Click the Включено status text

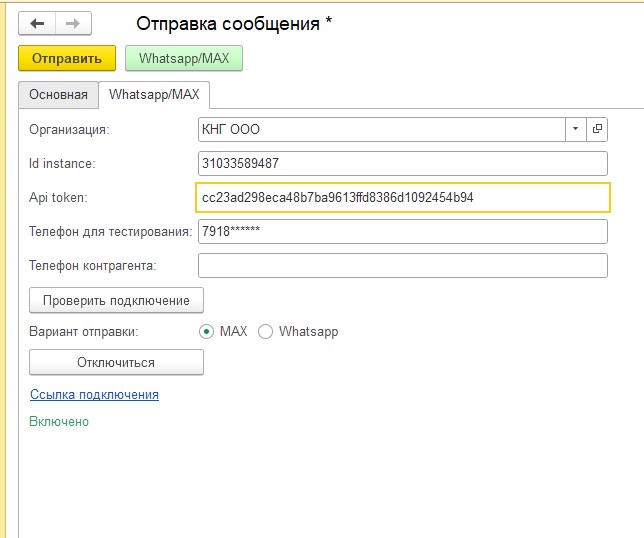[x=59, y=422]
